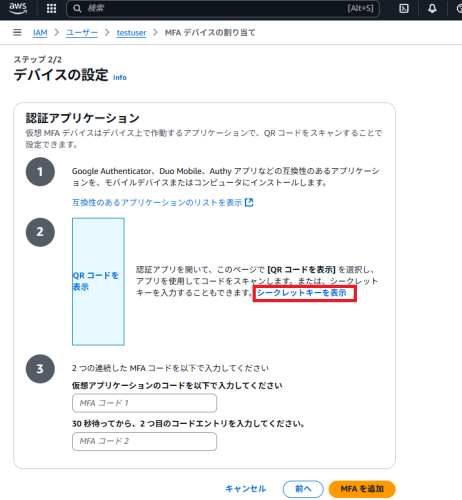
Task: Click the orange MFA を追加 button
Action: [362, 489]
